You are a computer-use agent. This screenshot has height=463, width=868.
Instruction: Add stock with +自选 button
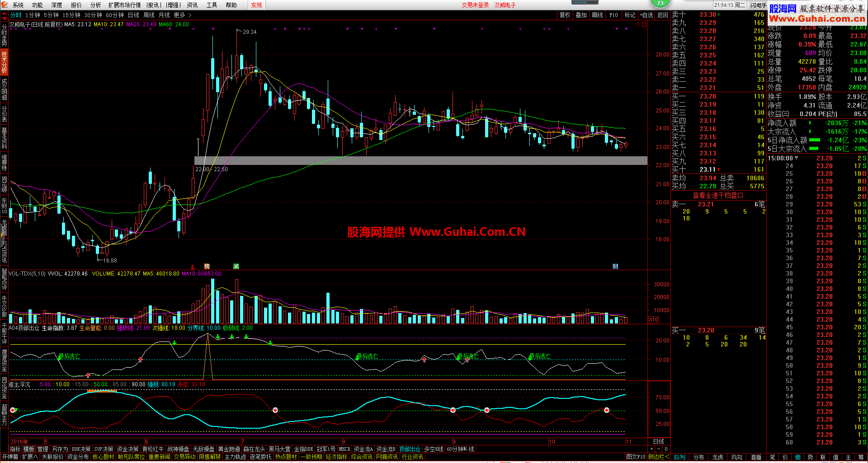point(646,15)
